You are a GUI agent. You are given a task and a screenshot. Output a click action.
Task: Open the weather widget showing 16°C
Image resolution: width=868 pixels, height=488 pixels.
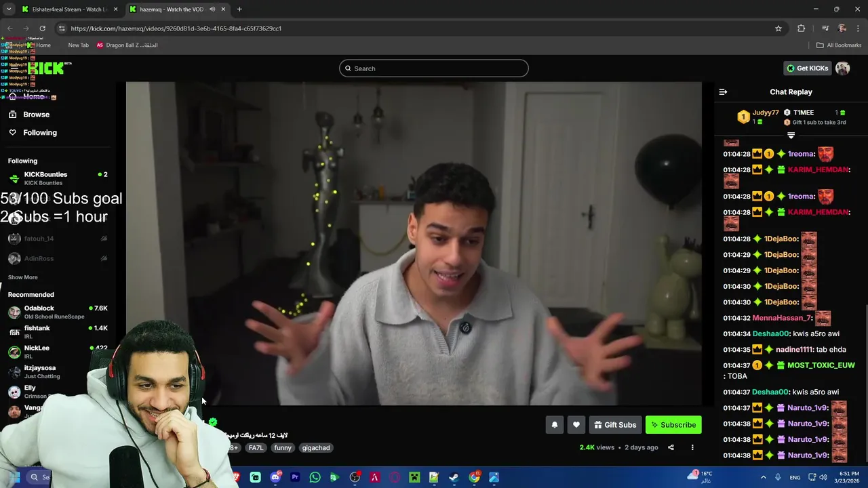(x=700, y=476)
